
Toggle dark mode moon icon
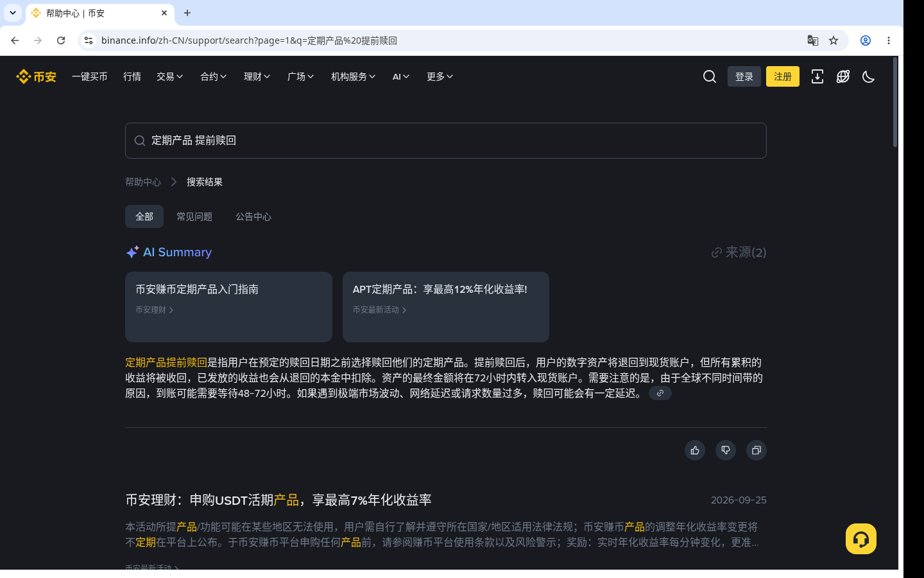[869, 76]
